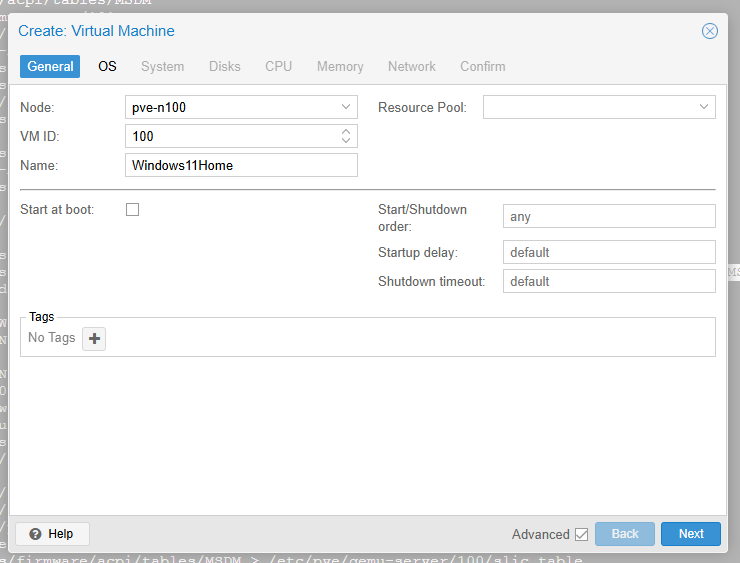The image size is (740, 563).
Task: Go to the Disks tab
Action: click(224, 66)
